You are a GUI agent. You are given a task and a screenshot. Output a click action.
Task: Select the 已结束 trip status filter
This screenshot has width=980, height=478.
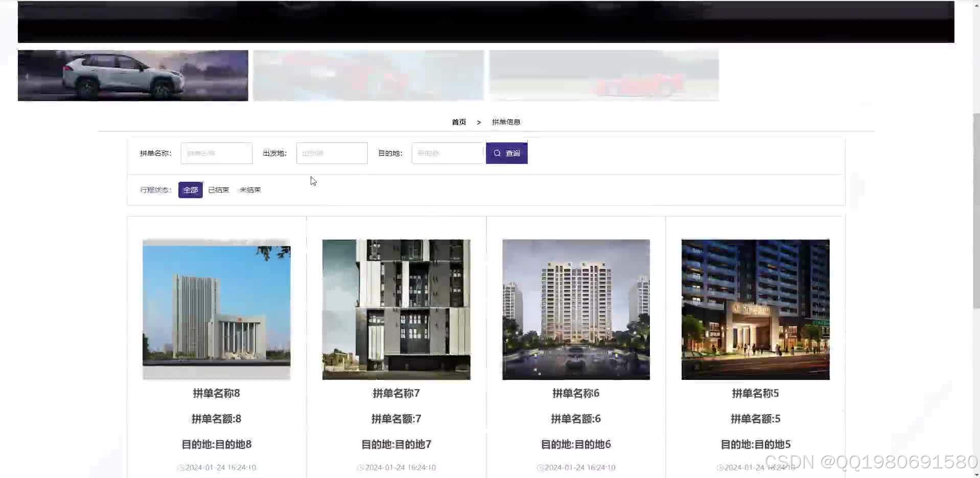[x=218, y=189]
